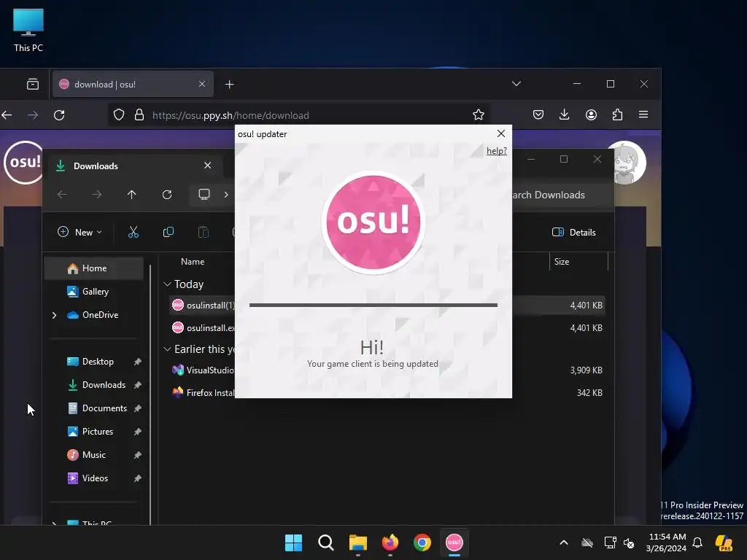Select the osu!install.exe file row

point(387,328)
